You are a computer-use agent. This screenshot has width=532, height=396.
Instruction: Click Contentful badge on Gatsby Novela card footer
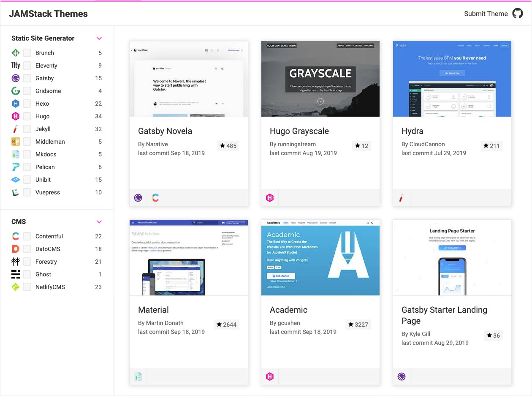pos(155,197)
